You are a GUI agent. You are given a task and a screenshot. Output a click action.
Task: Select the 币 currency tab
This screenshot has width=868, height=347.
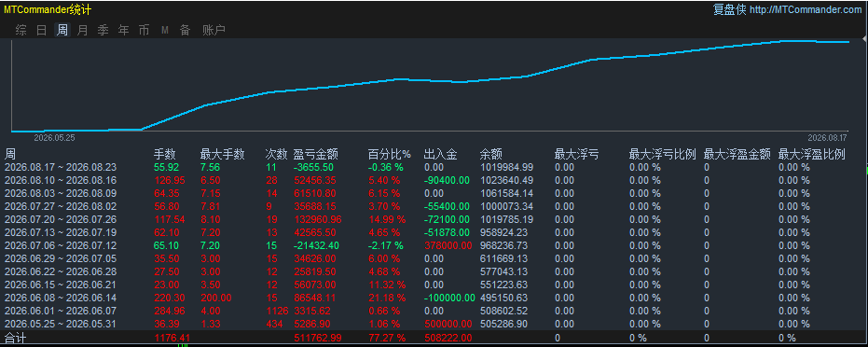point(144,31)
